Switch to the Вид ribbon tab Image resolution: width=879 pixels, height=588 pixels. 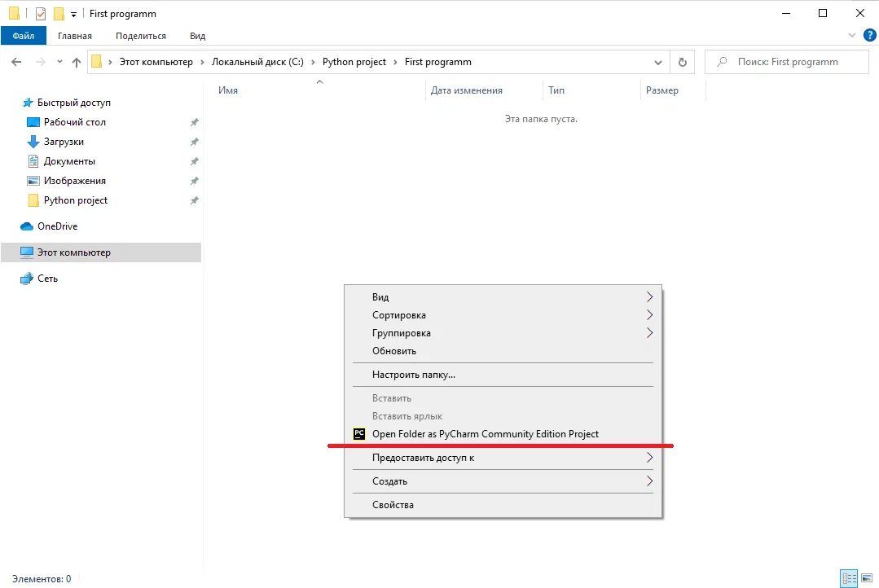(x=197, y=36)
